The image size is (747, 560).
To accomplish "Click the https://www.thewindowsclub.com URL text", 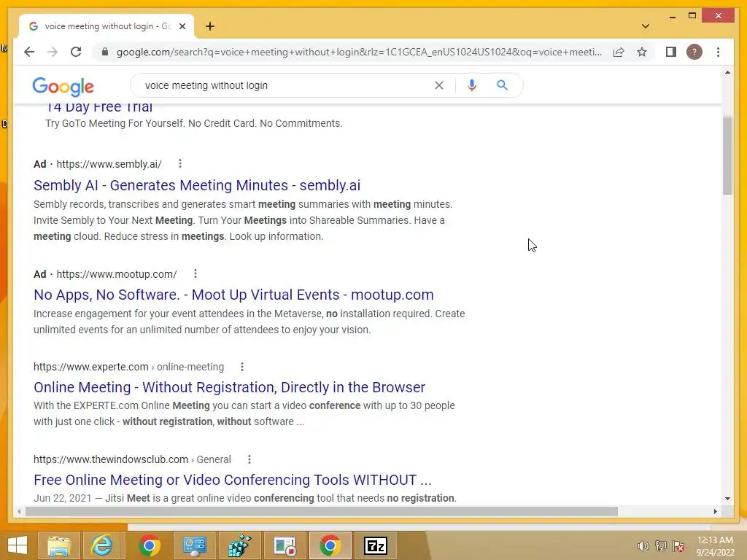I will point(111,459).
